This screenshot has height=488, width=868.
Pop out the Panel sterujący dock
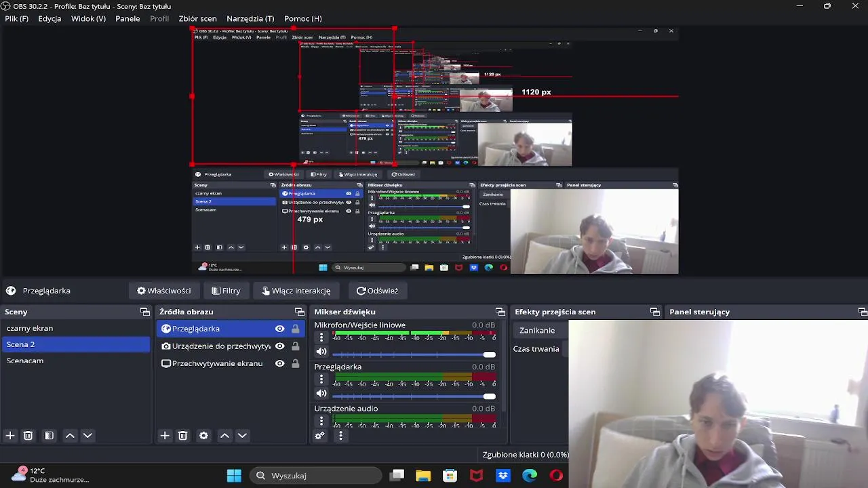tap(863, 312)
